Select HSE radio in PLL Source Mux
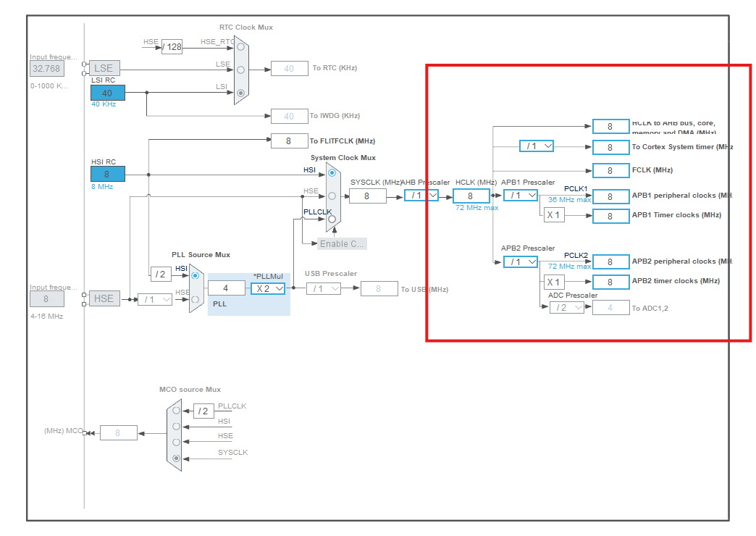The height and width of the screenshot is (536, 756). (x=195, y=298)
